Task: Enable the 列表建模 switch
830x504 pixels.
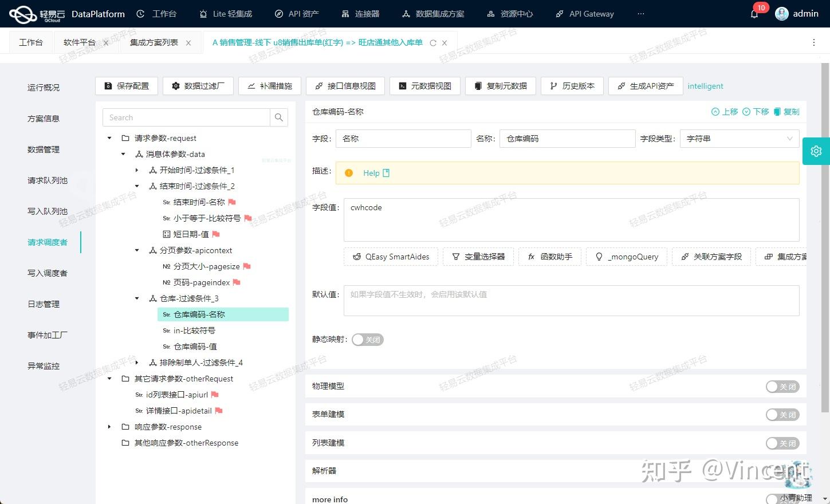Action: point(782,443)
